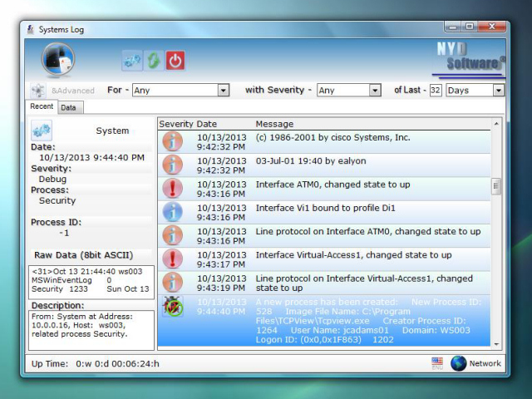Click the Date column header
The width and height of the screenshot is (532, 399).
click(x=207, y=124)
